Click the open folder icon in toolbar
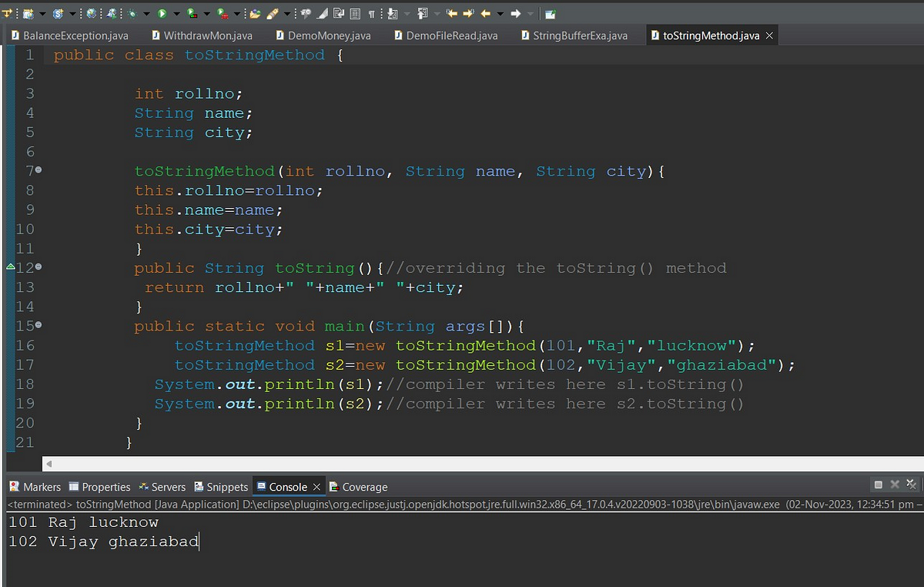Screen dimensions: 924x587 click(255, 14)
